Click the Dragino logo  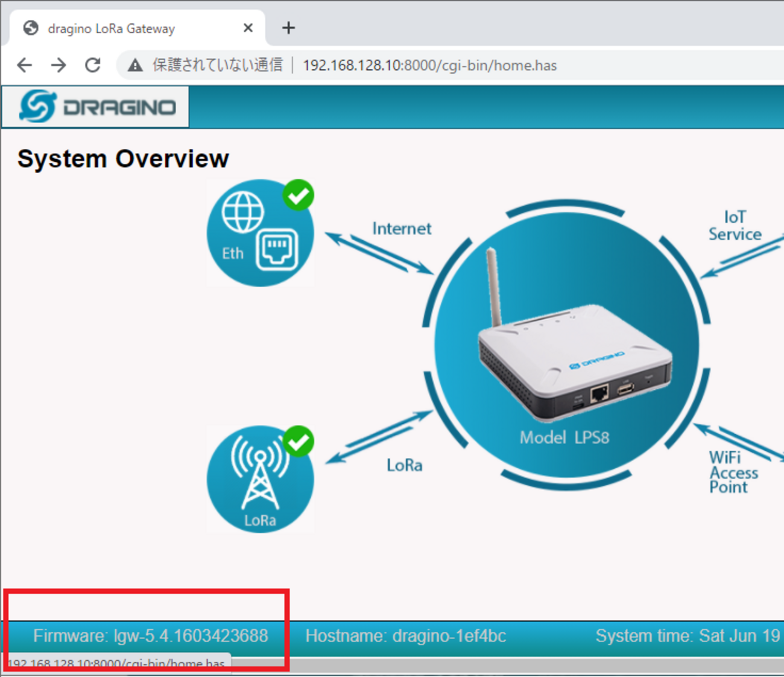pos(96,107)
